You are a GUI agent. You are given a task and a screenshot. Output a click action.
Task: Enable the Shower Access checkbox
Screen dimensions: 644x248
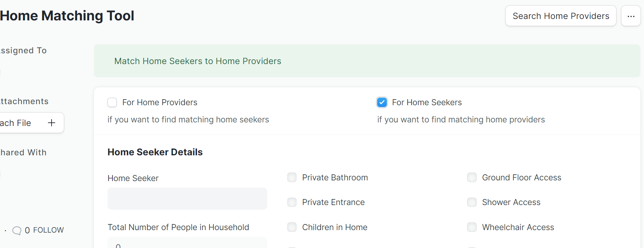pyautogui.click(x=472, y=202)
